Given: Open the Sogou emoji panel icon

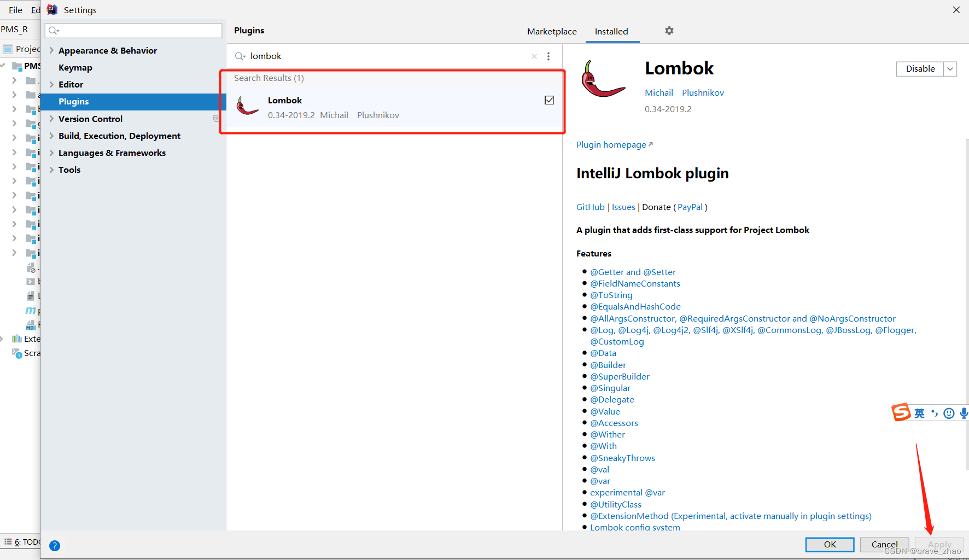Looking at the screenshot, I should click(949, 413).
